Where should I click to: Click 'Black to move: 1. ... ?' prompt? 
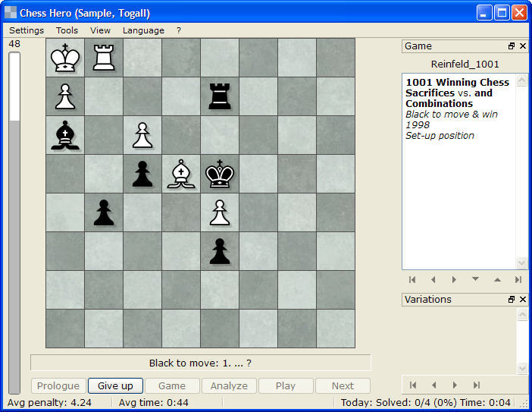pos(201,363)
